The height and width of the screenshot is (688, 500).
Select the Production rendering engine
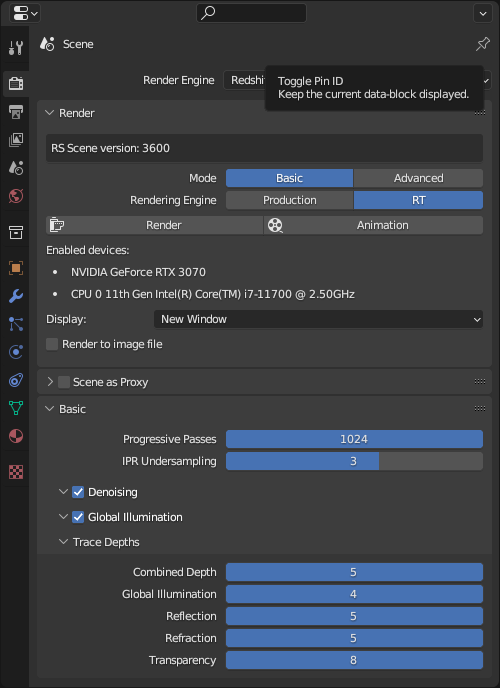[x=289, y=200]
